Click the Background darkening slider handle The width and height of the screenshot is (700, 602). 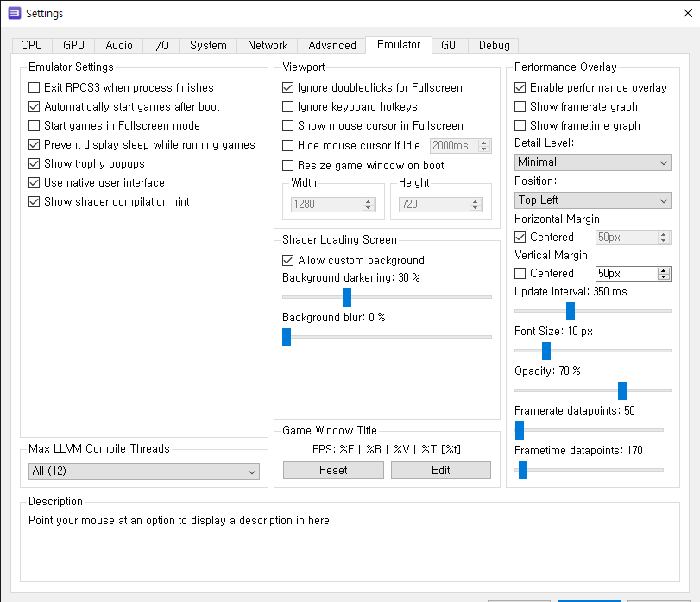347,297
